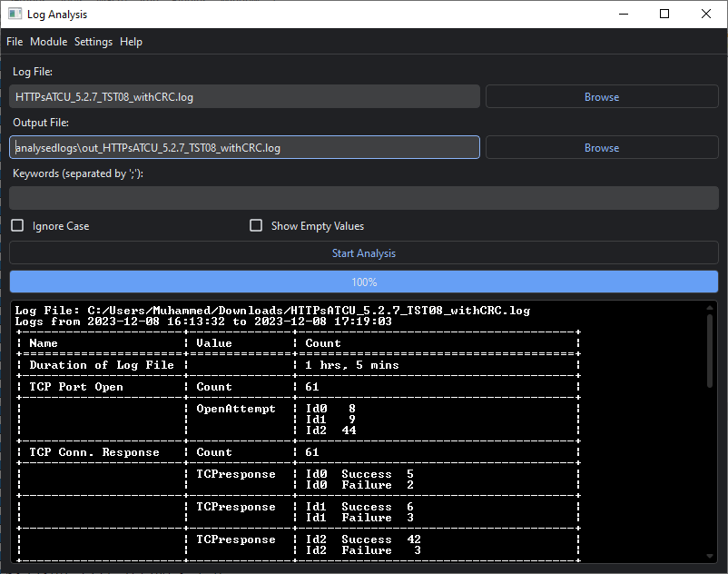Click the 'Value' column header in results
Viewport: 728px width, 574px height.
pyautogui.click(x=214, y=343)
